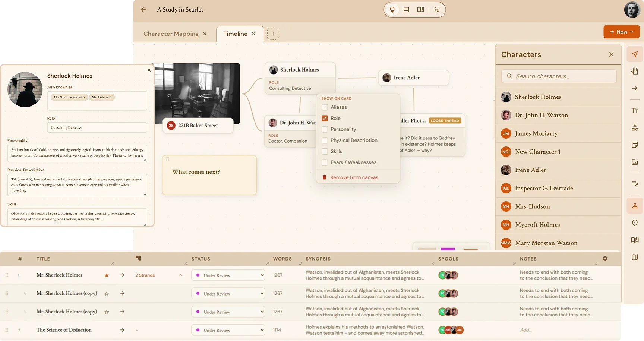Select the scribble icon in top toolbar
This screenshot has width=644, height=341.
coord(437,10)
